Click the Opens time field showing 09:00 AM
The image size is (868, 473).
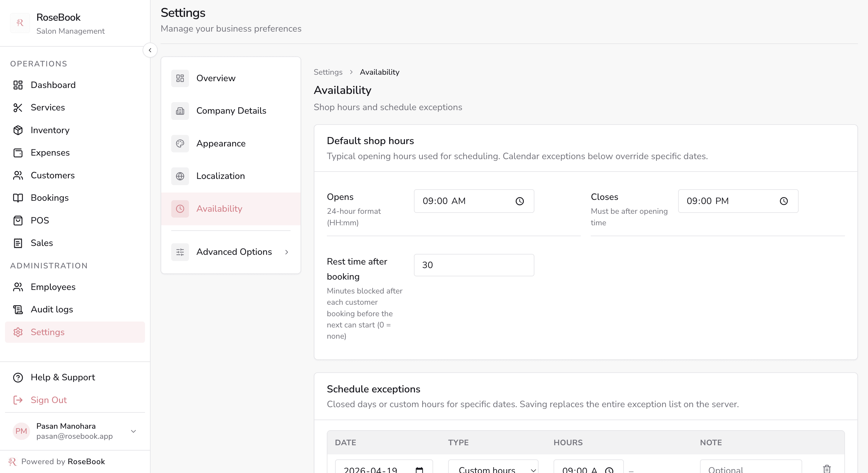[474, 201]
